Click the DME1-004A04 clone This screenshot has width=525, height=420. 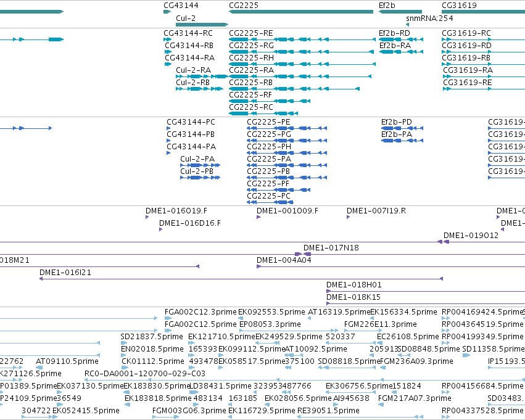point(284,261)
